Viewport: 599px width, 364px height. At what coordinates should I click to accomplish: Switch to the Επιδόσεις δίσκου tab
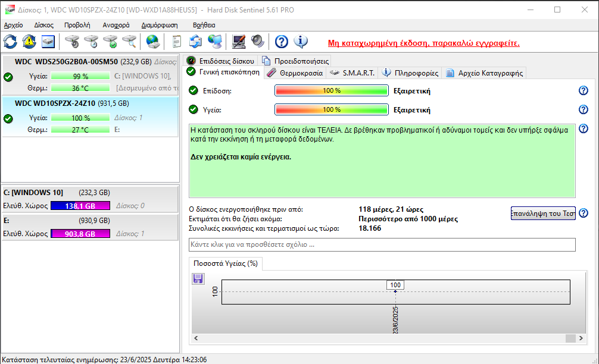[x=220, y=61]
